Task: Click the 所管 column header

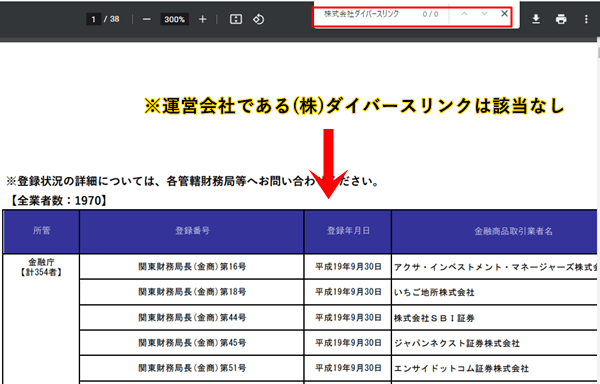Action: pos(41,231)
